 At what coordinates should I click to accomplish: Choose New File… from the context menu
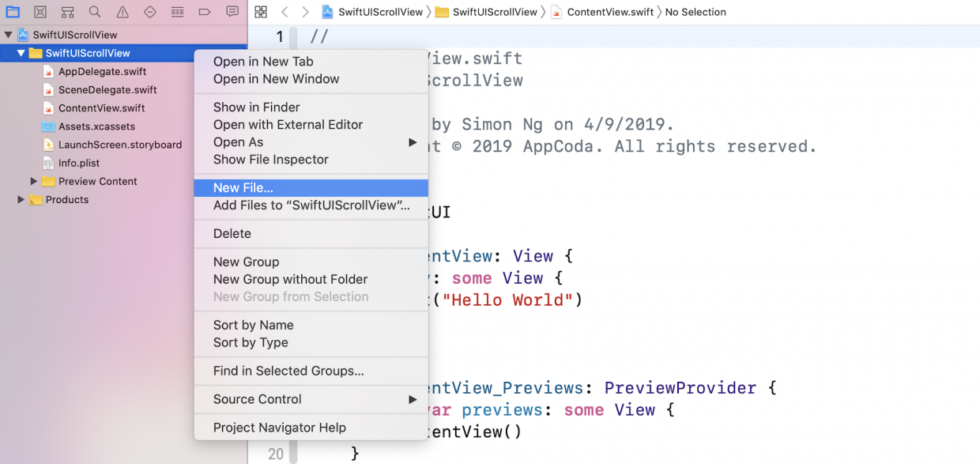click(243, 188)
